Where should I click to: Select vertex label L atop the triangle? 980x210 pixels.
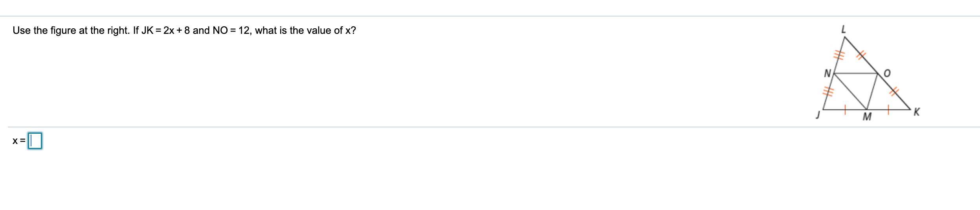point(843,29)
